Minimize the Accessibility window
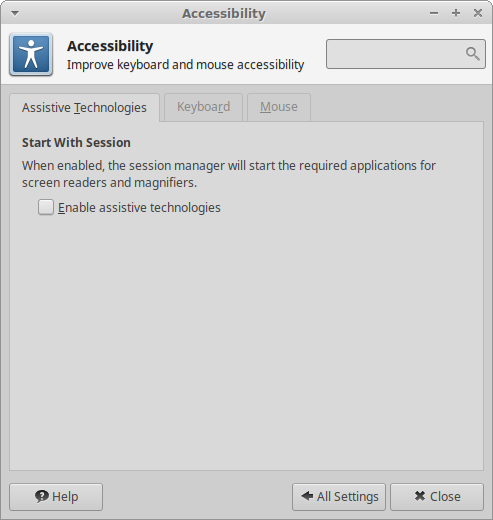 pyautogui.click(x=434, y=13)
